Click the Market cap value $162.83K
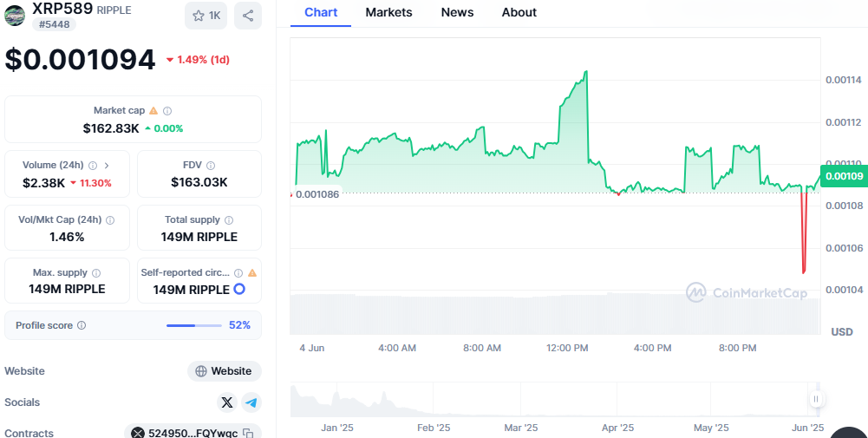The image size is (868, 438). click(x=111, y=128)
